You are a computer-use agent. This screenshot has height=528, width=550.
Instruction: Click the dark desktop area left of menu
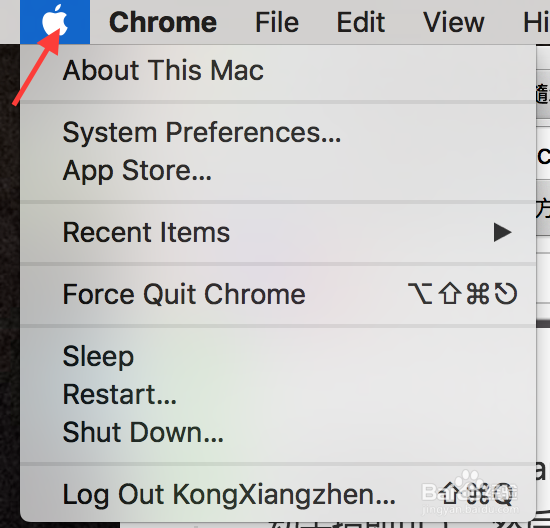10,281
